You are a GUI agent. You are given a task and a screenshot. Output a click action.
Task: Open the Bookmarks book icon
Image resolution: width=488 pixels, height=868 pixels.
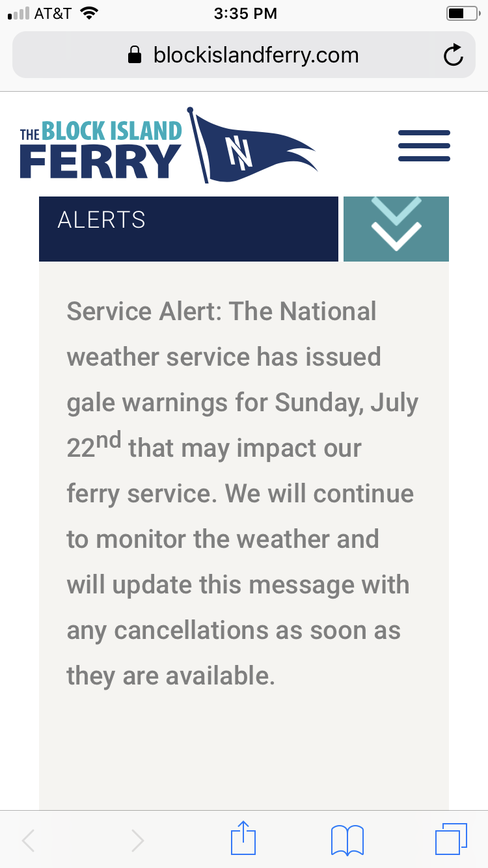coord(347,839)
